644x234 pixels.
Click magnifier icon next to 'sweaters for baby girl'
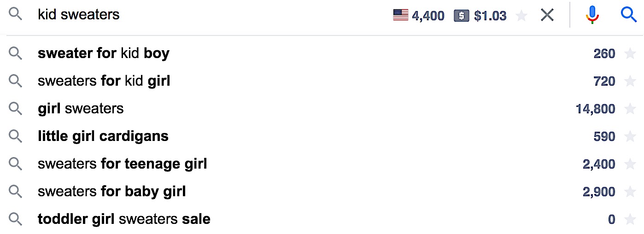point(16,192)
